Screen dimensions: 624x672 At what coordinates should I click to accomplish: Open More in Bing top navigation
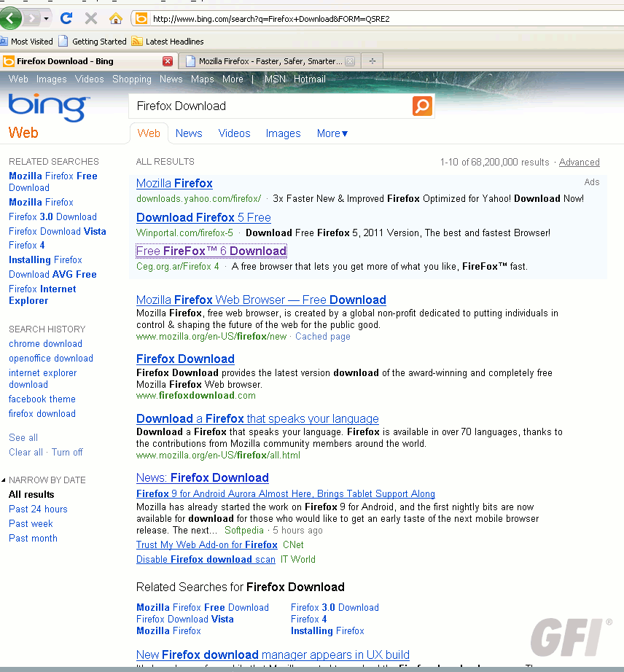pyautogui.click(x=233, y=79)
